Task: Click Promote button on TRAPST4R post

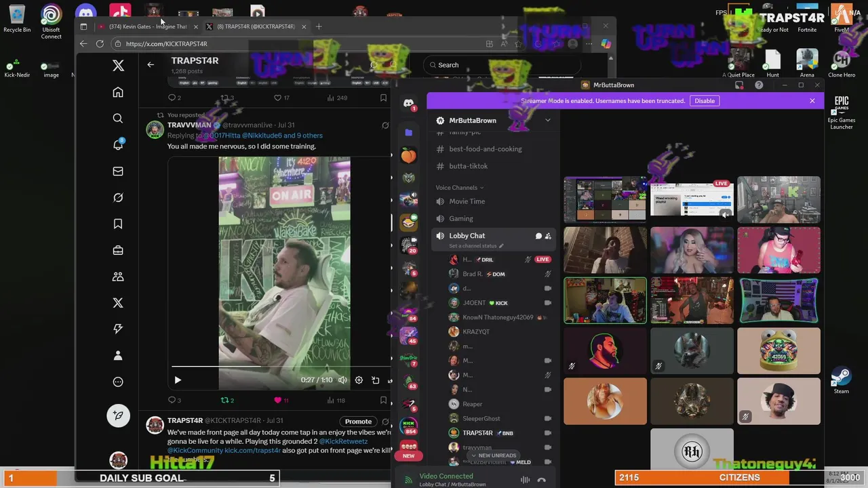Action: [x=358, y=422]
